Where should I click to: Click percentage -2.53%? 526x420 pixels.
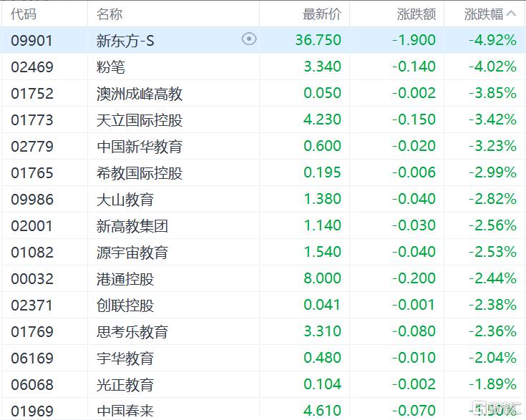492,252
